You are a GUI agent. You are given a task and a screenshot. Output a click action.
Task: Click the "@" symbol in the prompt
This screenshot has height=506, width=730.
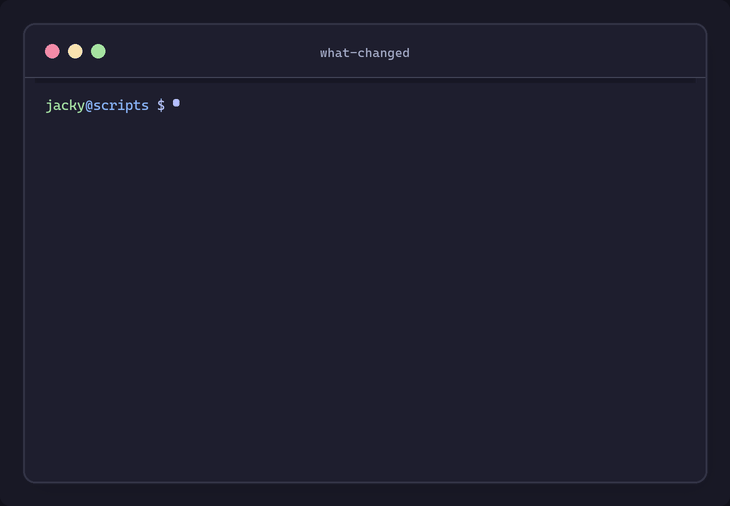point(89,105)
